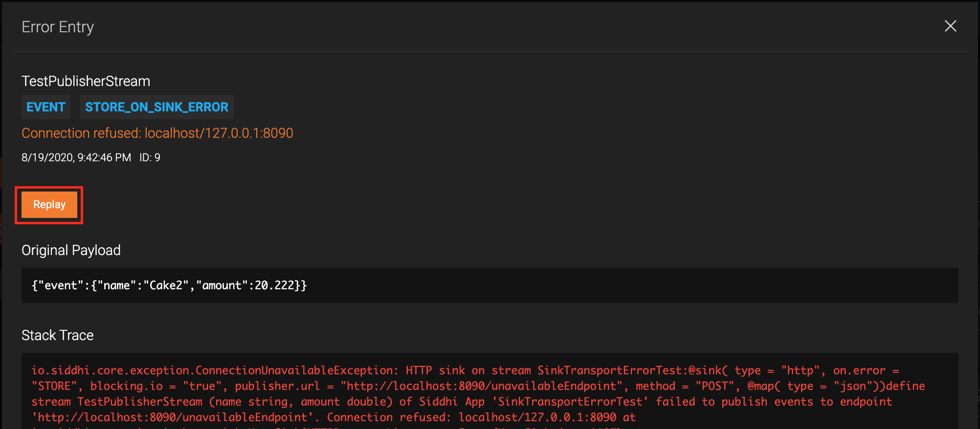Click the Original Payload heading
Image resolution: width=980 pixels, height=429 pixels.
[71, 250]
